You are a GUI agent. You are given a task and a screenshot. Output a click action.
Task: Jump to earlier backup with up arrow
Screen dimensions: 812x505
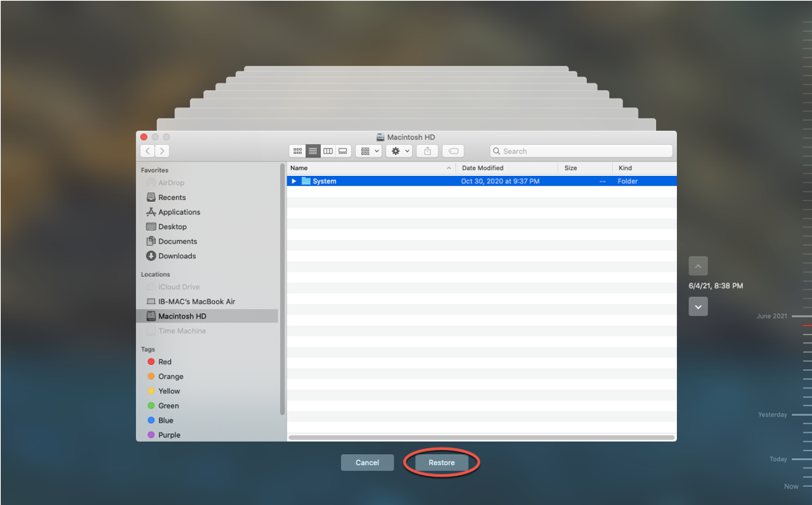pyautogui.click(x=699, y=266)
